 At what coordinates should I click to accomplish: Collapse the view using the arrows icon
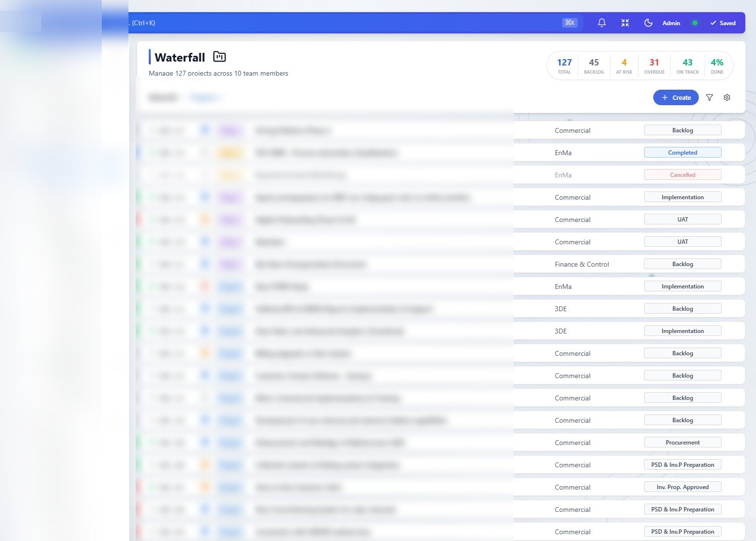tap(625, 22)
